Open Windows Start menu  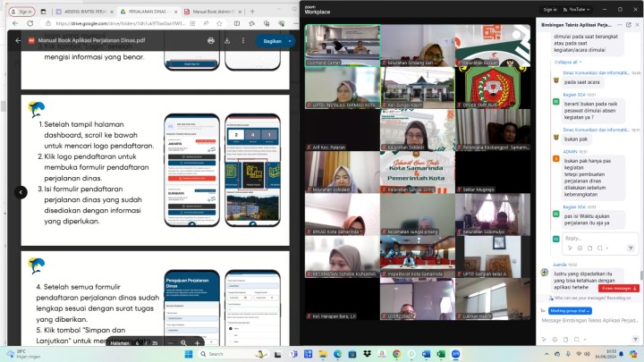click(x=189, y=354)
